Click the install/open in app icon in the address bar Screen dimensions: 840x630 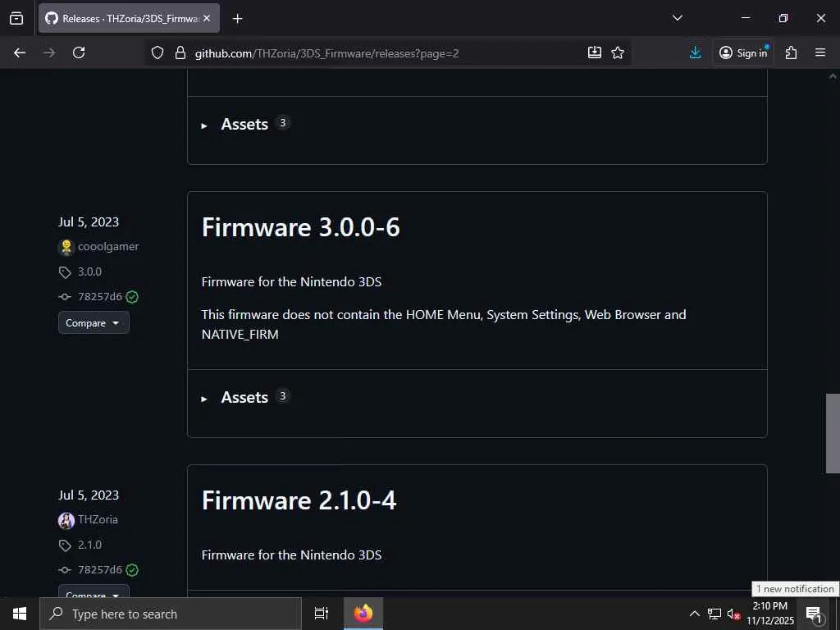(x=595, y=52)
